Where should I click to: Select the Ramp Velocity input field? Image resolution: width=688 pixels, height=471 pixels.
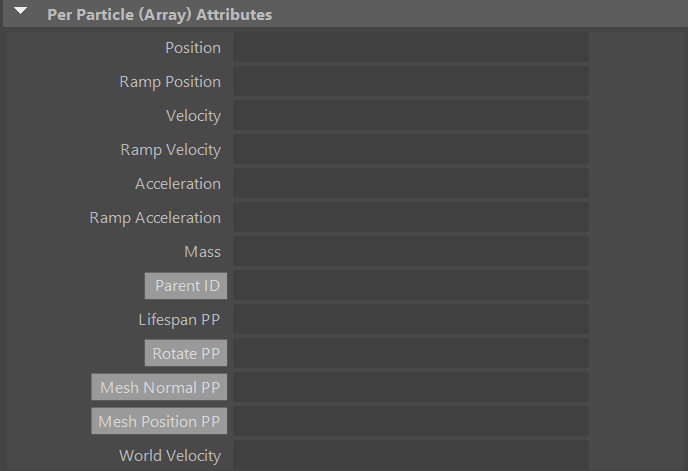[x=410, y=150]
